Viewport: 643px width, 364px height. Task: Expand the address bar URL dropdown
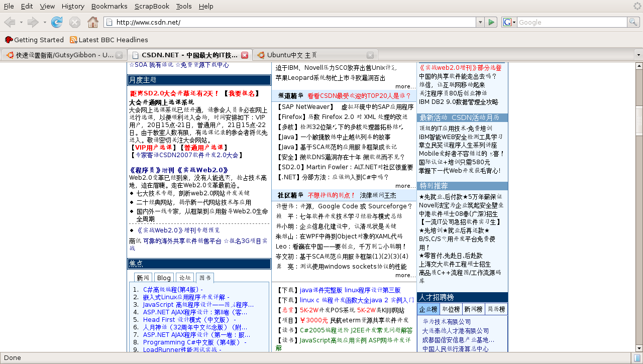pyautogui.click(x=480, y=22)
